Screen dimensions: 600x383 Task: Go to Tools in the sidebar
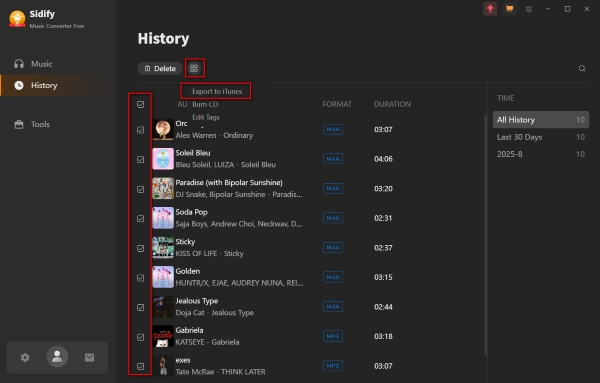(x=40, y=124)
